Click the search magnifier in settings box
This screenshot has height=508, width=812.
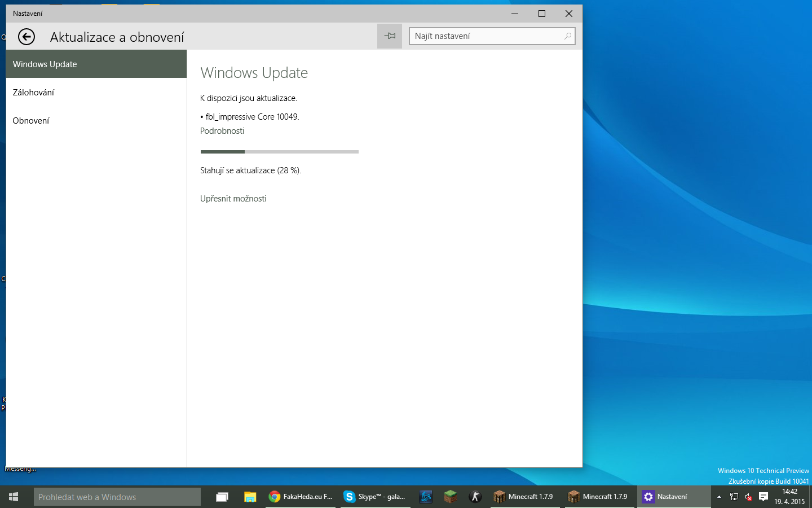(567, 36)
